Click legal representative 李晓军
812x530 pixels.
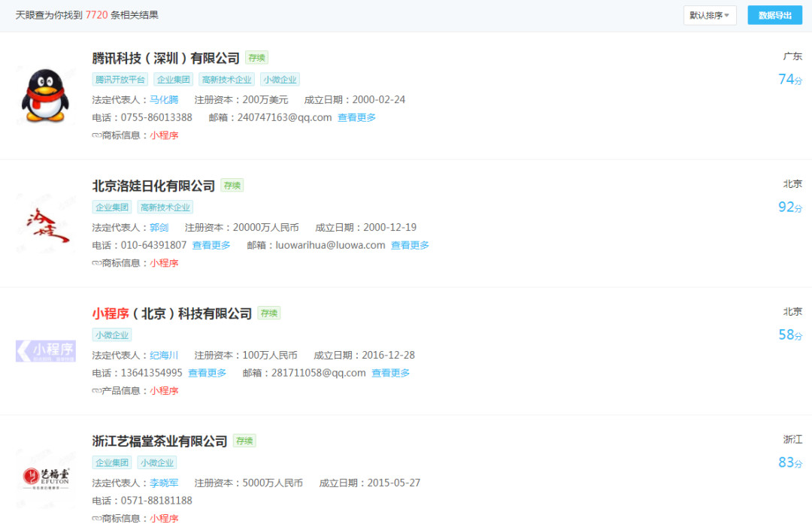[164, 483]
